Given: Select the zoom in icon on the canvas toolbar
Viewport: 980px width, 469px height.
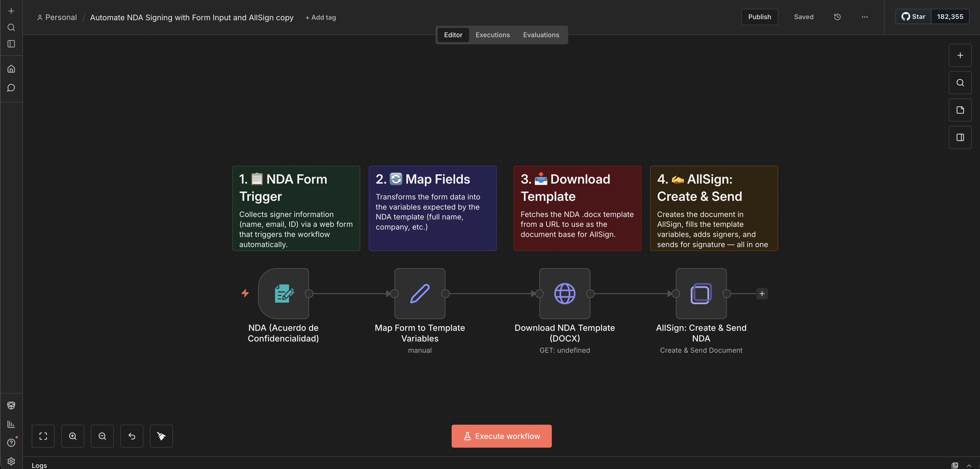Looking at the screenshot, I should click(72, 436).
